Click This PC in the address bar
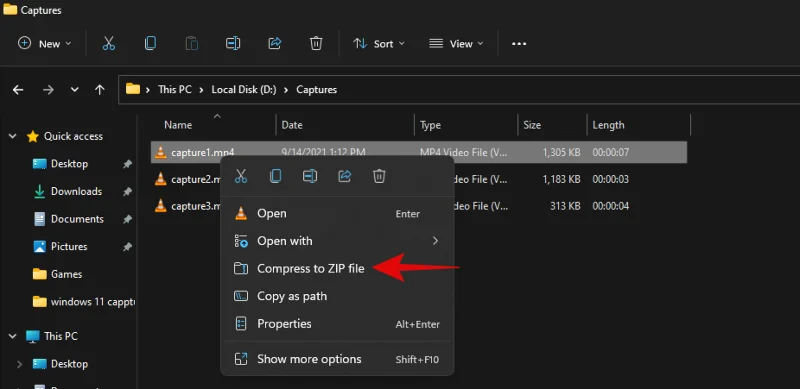This screenshot has height=389, width=800. pyautogui.click(x=174, y=89)
